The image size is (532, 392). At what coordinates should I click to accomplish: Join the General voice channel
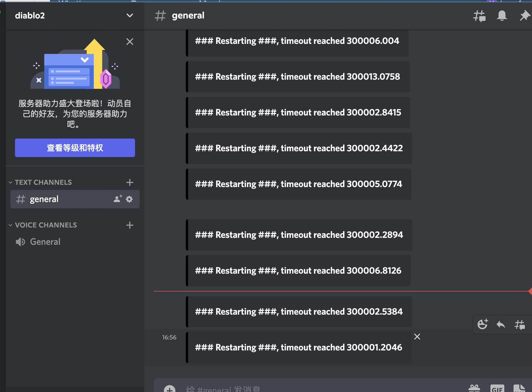click(x=45, y=242)
